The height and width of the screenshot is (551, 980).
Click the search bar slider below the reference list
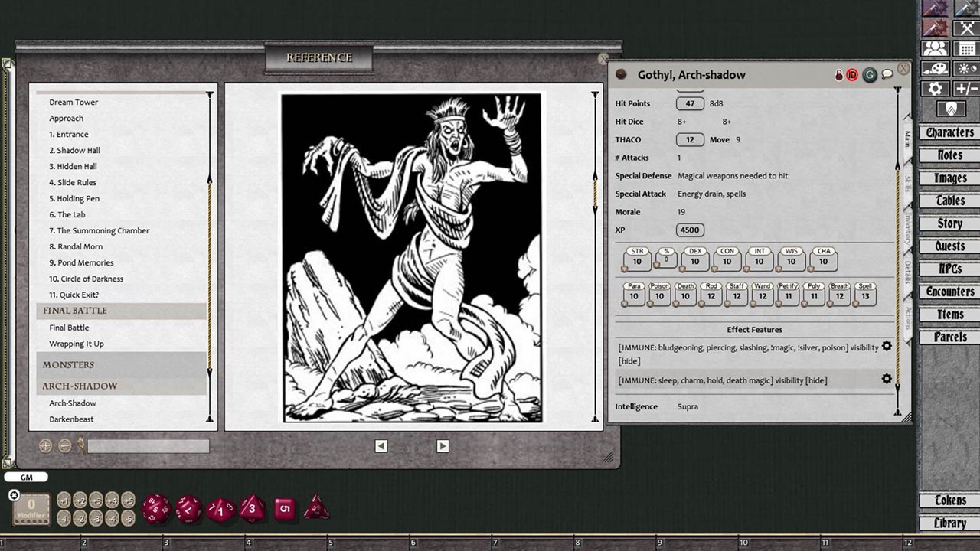tap(149, 445)
